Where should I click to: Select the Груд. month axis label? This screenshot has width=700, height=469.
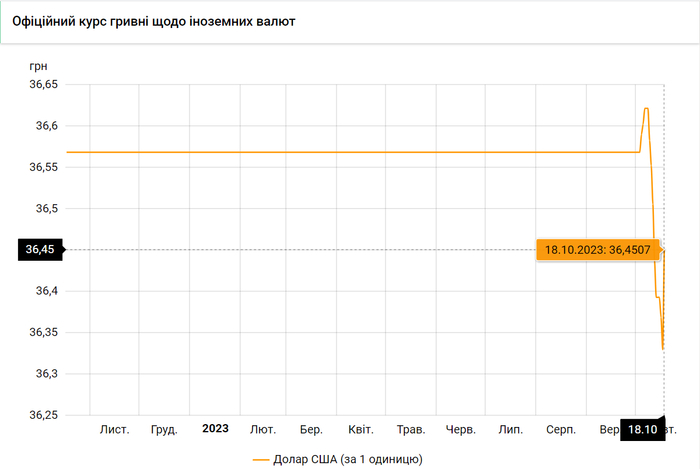[164, 429]
